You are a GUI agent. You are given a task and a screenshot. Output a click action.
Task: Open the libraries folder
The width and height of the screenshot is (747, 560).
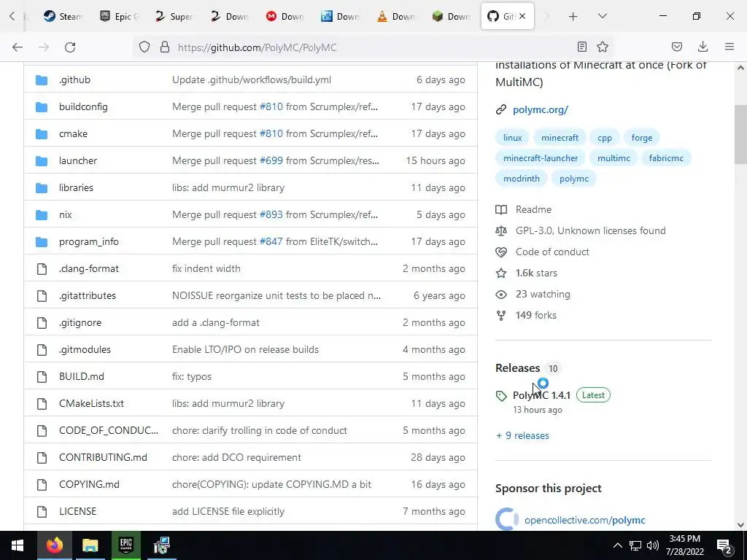pyautogui.click(x=76, y=187)
